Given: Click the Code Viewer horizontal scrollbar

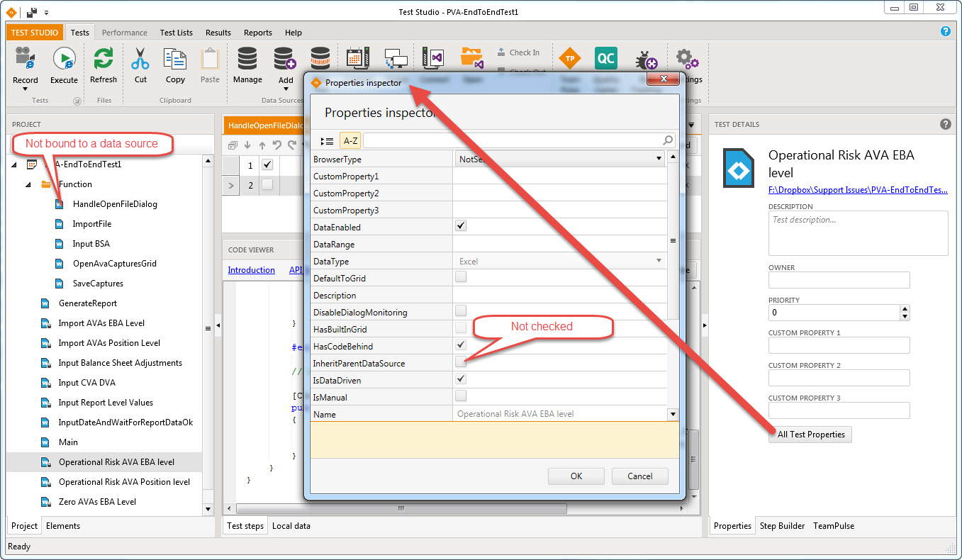Looking at the screenshot, I should pos(401,508).
